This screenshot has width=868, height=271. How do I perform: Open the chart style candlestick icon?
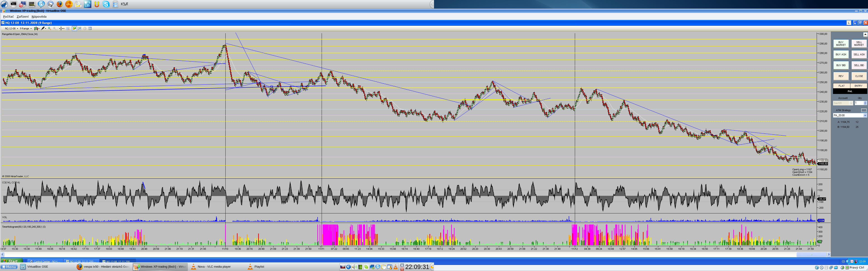(36, 29)
